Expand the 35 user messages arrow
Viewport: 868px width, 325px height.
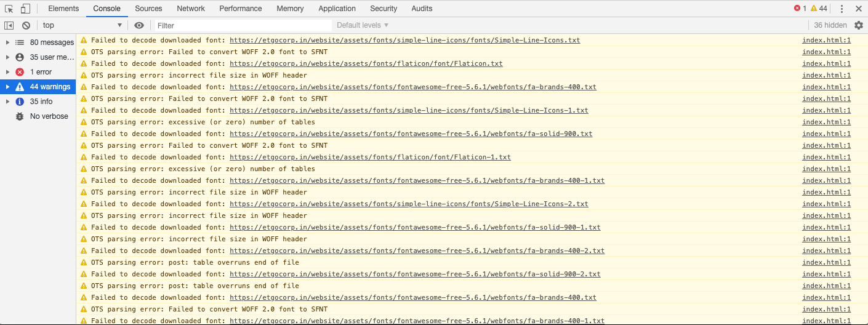(x=7, y=57)
